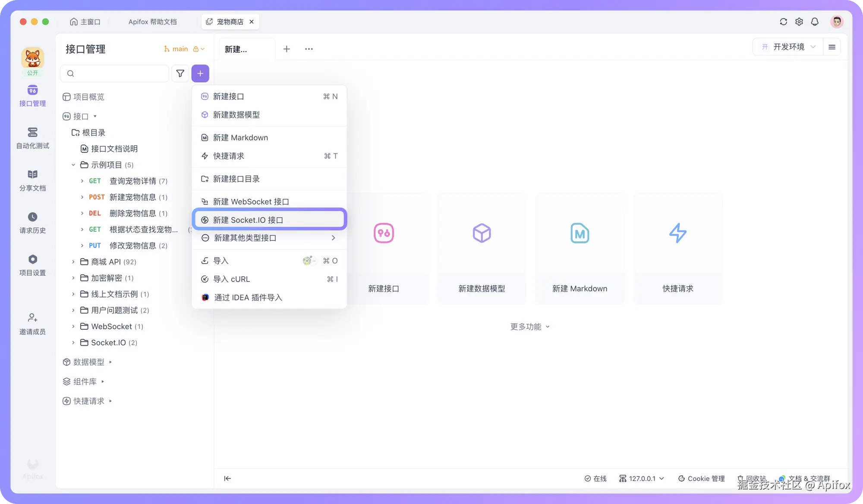The image size is (863, 504).
Task: Open the 开发环境 environment dropdown
Action: [x=788, y=47]
